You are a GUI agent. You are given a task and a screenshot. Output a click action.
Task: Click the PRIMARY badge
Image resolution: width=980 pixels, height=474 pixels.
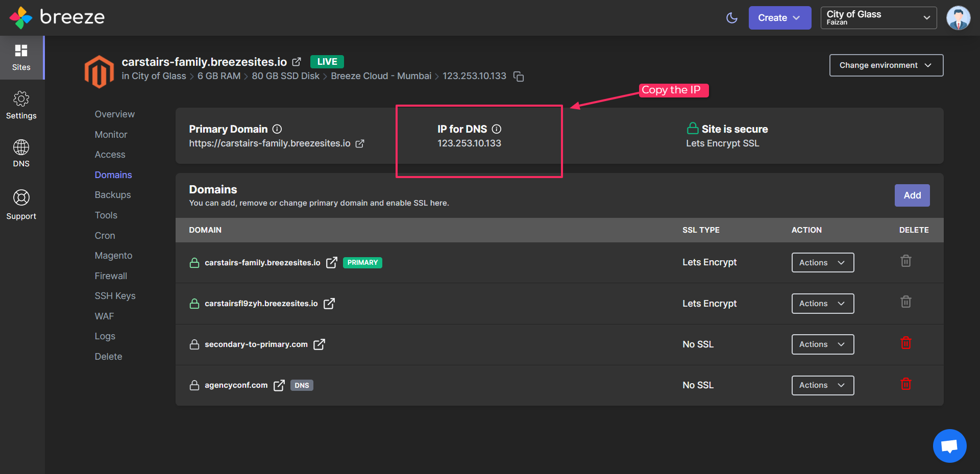point(362,262)
